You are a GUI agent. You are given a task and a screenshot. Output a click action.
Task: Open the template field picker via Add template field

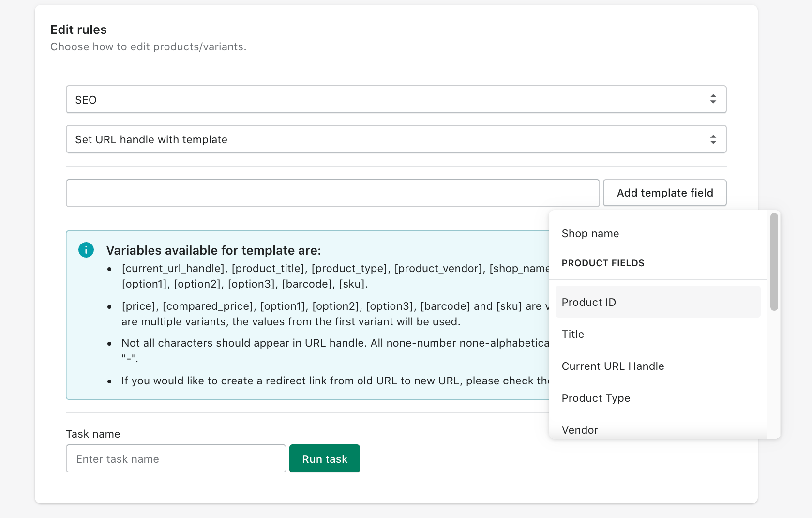(664, 193)
